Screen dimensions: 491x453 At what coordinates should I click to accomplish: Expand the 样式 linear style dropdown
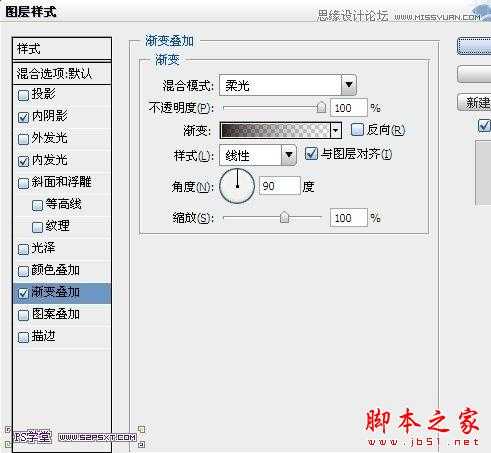point(289,155)
